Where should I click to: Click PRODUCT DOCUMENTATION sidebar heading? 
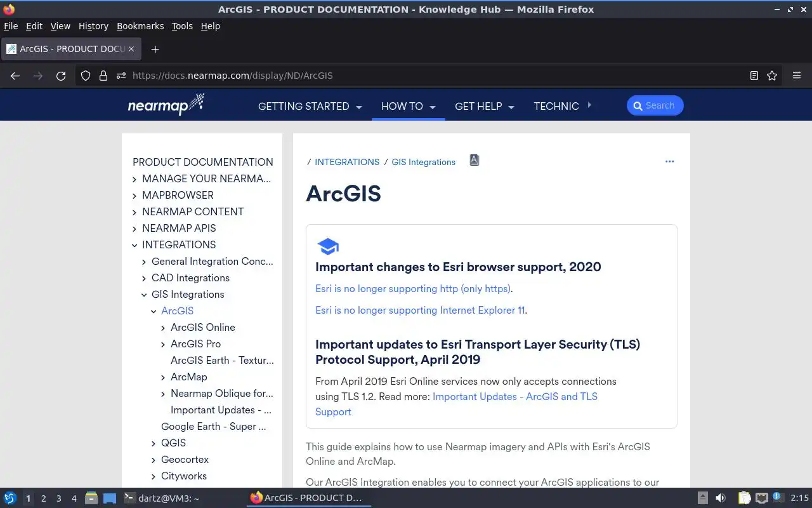tap(203, 162)
